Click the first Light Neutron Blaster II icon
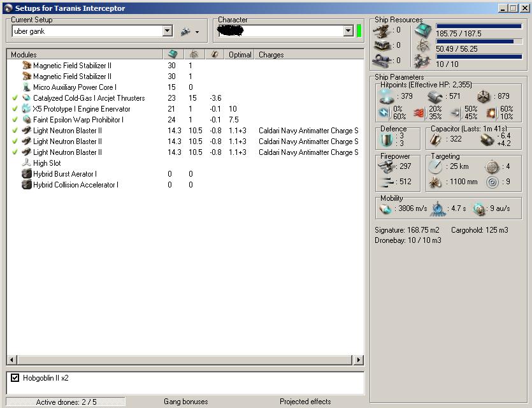This screenshot has width=532, height=408. (x=27, y=130)
